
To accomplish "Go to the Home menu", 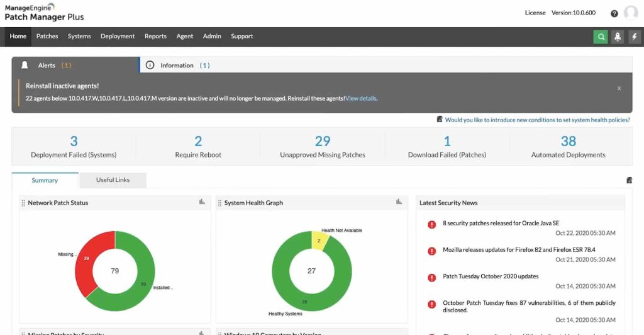I will [18, 36].
